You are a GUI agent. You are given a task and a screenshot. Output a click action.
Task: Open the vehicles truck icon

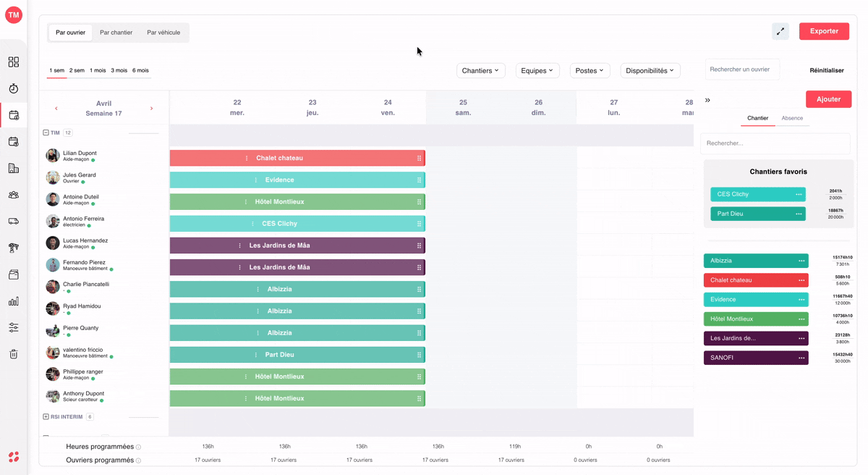(x=14, y=222)
